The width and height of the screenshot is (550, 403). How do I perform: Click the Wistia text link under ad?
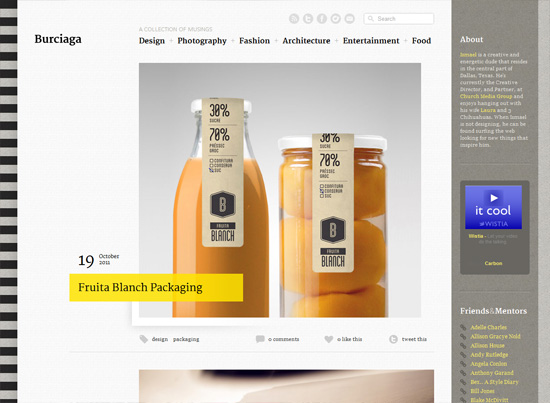(476, 236)
